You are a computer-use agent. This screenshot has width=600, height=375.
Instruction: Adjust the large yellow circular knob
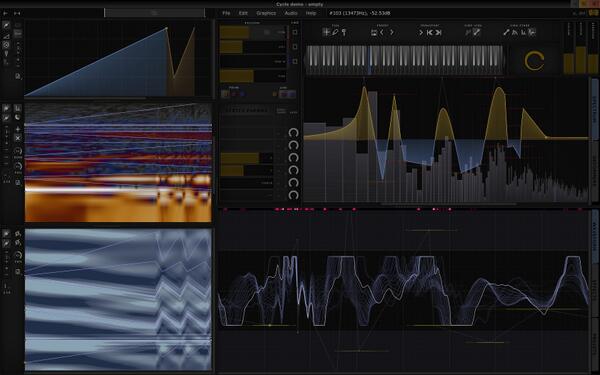(x=534, y=61)
